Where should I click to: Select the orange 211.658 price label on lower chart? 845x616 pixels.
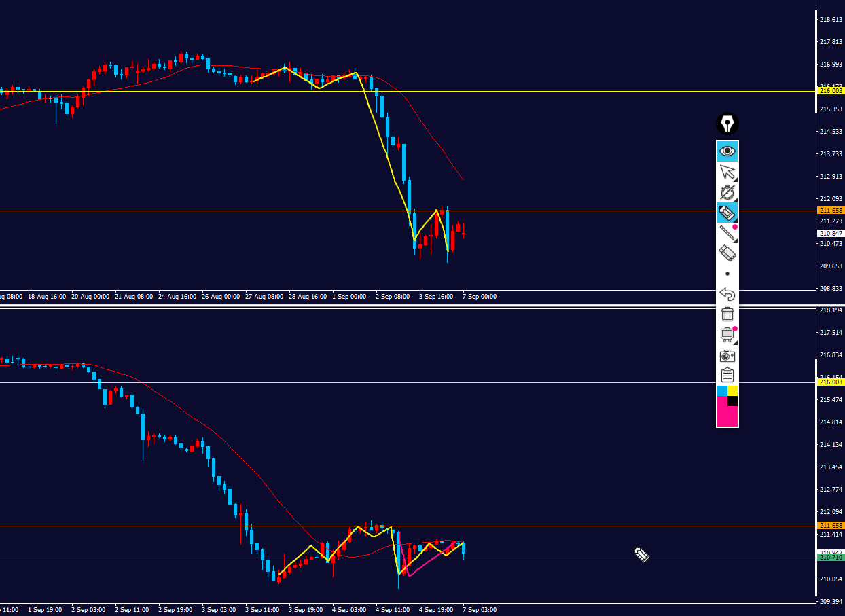click(831, 526)
